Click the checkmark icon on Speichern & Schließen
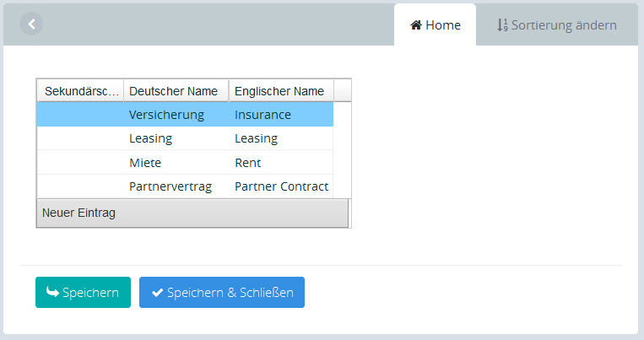644x340 pixels. coord(157,293)
